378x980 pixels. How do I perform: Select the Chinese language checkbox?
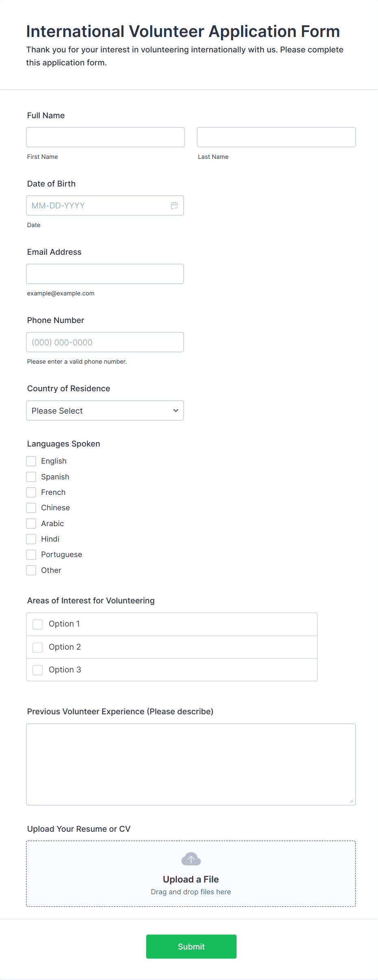pyautogui.click(x=31, y=508)
